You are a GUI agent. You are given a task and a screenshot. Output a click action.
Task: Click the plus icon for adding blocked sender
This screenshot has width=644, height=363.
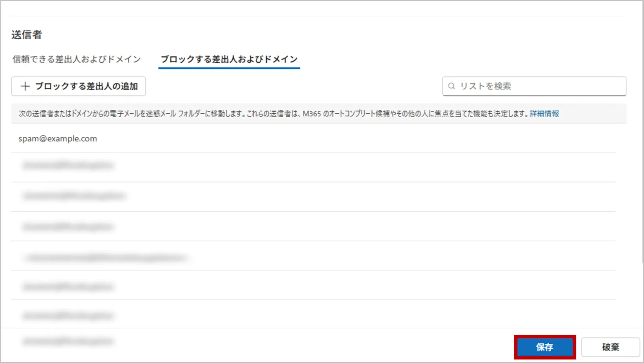(x=25, y=86)
